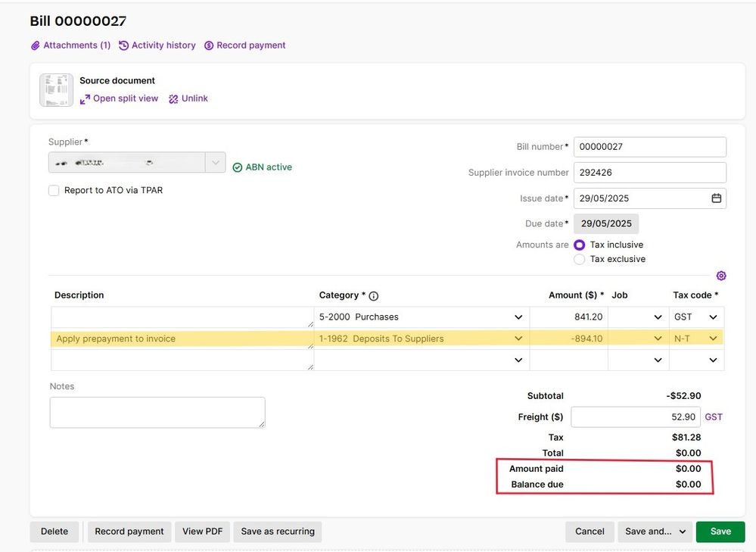
Task: Open the GST tax code dropdown
Action: click(x=713, y=317)
